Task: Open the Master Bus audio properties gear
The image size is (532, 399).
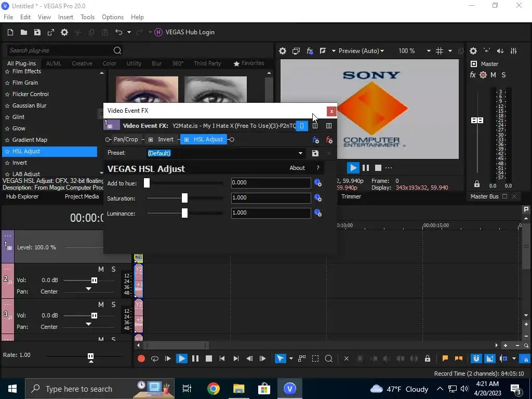Action: (x=473, y=51)
